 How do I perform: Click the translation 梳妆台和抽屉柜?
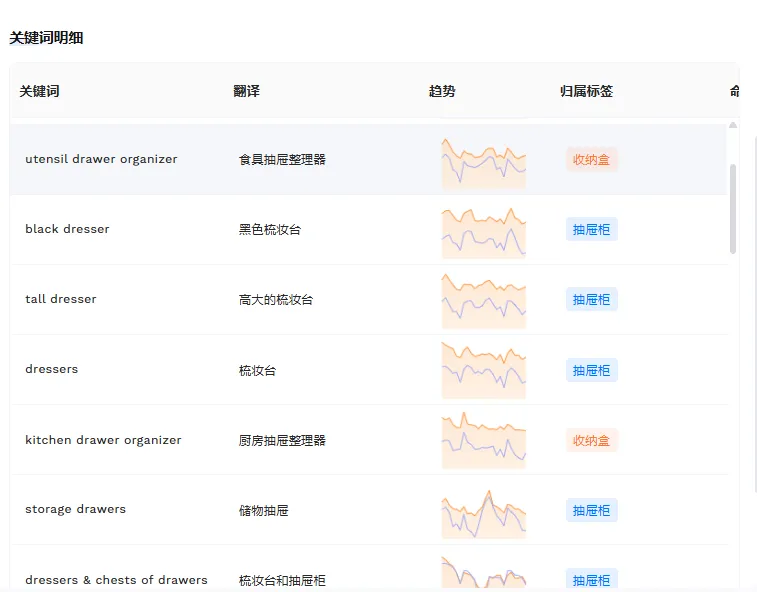[282, 580]
